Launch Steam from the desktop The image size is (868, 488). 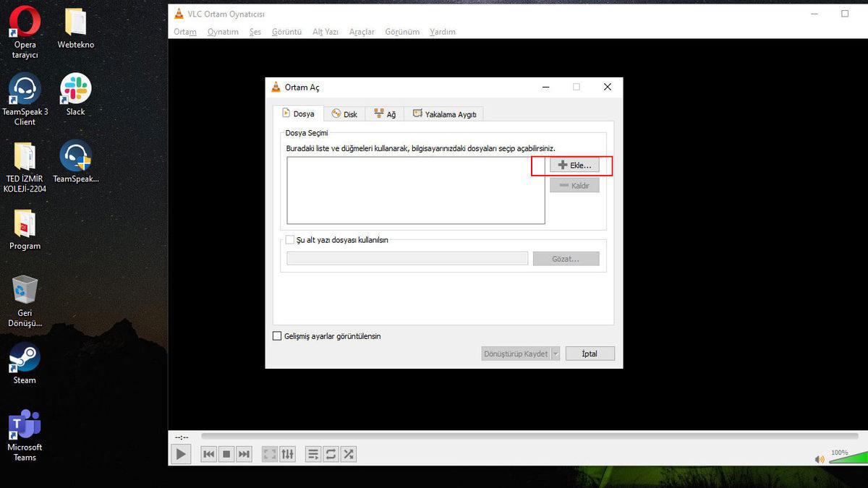24,361
